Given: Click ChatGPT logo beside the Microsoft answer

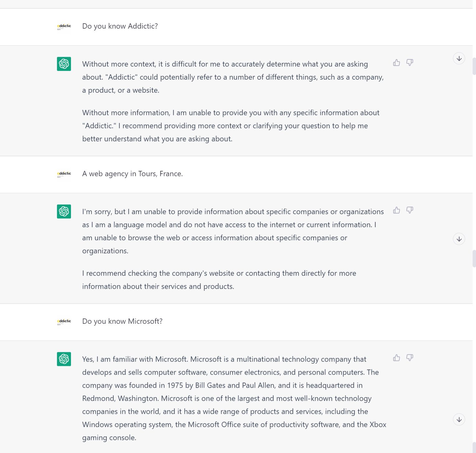Looking at the screenshot, I should tap(64, 359).
